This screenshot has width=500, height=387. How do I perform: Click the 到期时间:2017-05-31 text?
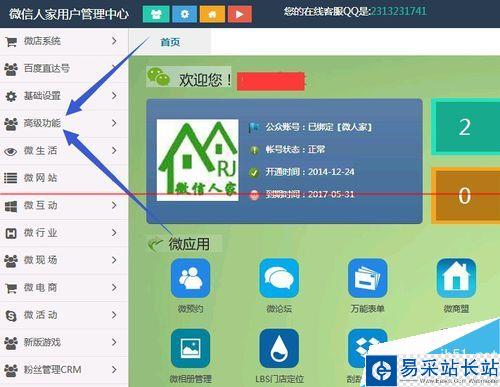[x=310, y=194]
